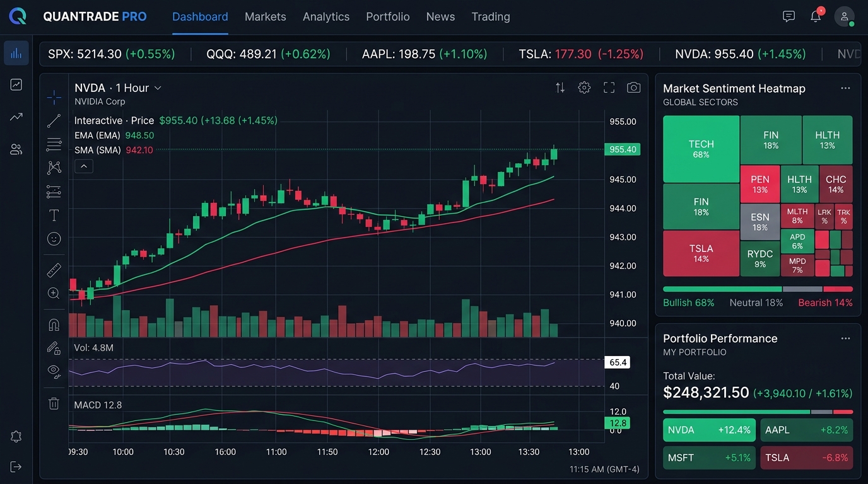Image resolution: width=868 pixels, height=484 pixels.
Task: Click the QuanTrade Pro logo icon
Action: 18,16
